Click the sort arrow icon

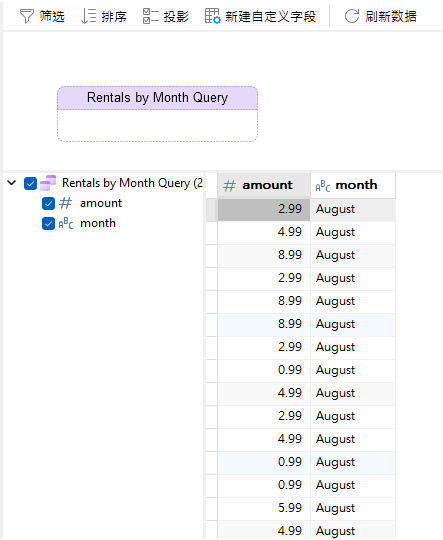pos(88,16)
